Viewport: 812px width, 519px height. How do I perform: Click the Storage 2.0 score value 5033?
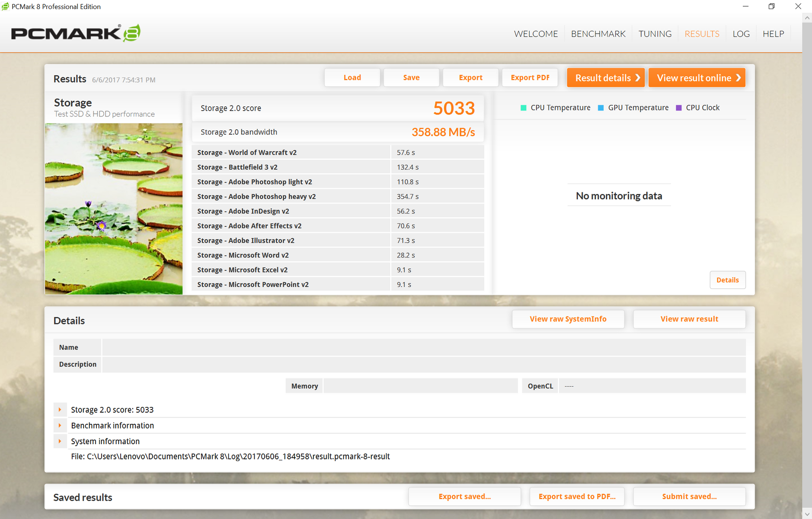[454, 108]
